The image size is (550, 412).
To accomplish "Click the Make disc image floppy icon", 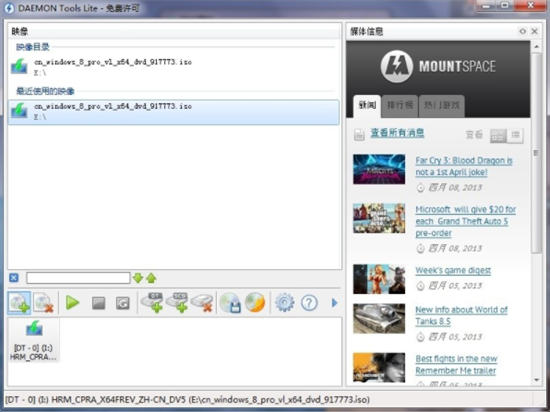I will [x=230, y=303].
